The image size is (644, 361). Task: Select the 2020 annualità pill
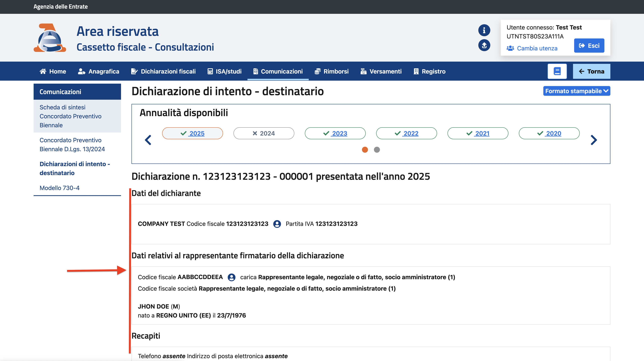(549, 133)
